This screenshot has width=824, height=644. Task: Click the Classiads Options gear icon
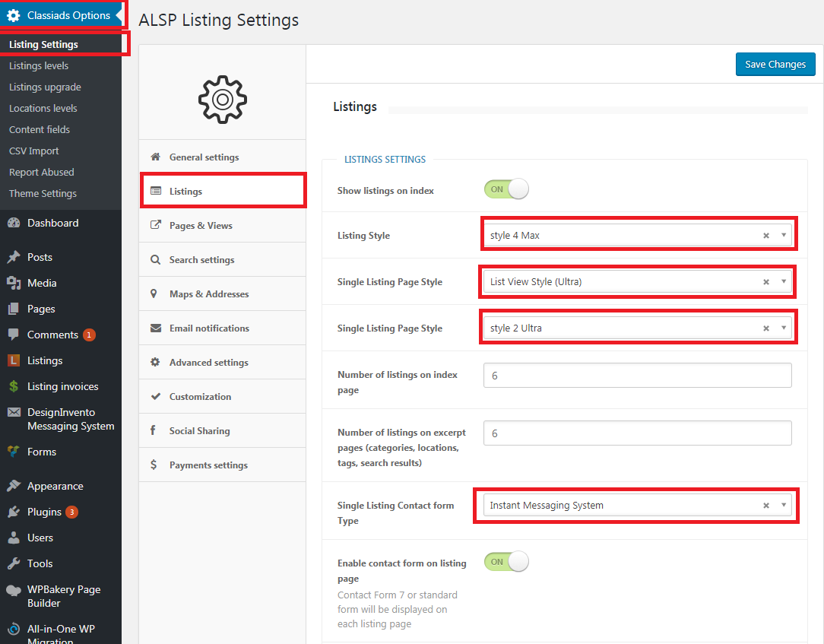[14, 15]
